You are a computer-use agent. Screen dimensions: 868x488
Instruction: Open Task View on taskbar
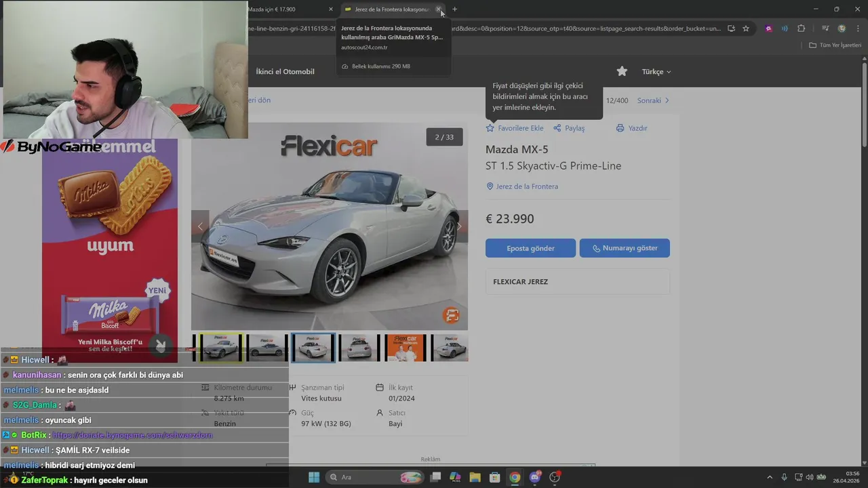pos(436,477)
